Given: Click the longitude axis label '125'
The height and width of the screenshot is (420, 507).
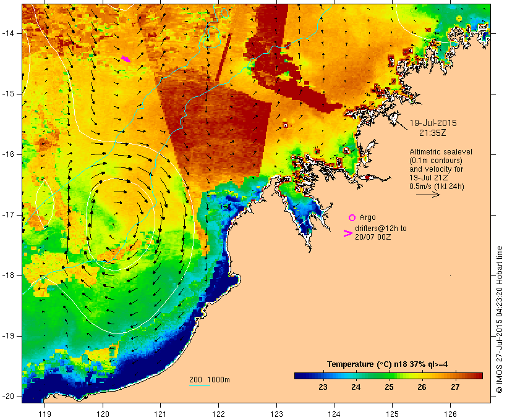Looking at the screenshot, I should (393, 414).
